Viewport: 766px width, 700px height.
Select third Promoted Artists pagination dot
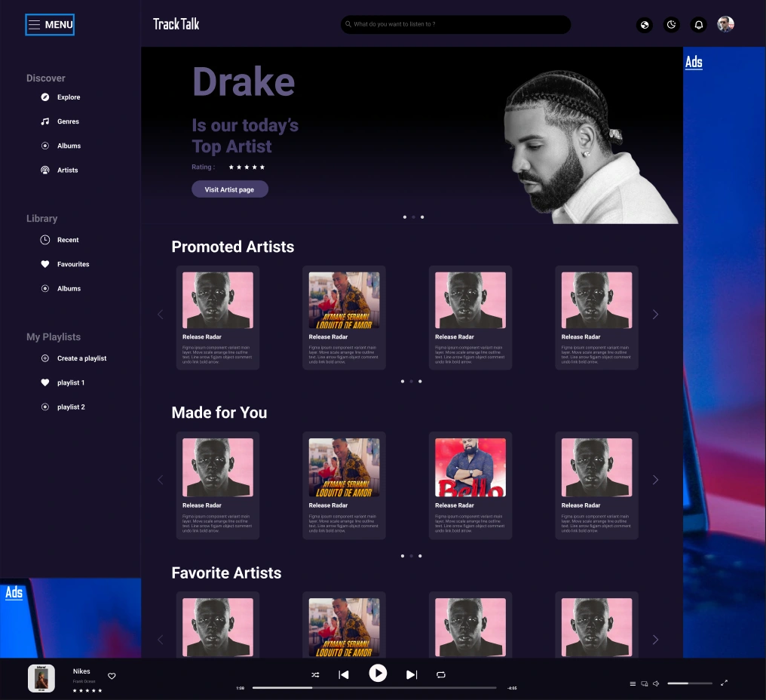pyautogui.click(x=420, y=381)
